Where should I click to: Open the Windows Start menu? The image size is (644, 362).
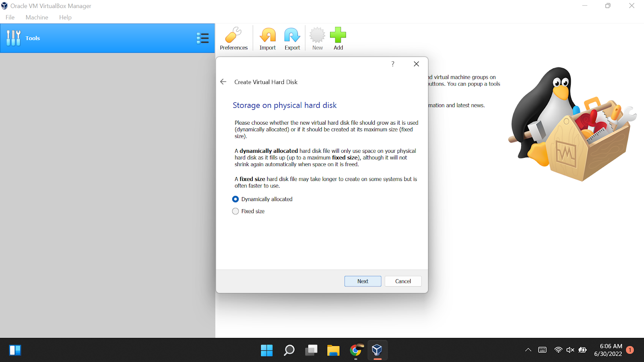click(266, 350)
